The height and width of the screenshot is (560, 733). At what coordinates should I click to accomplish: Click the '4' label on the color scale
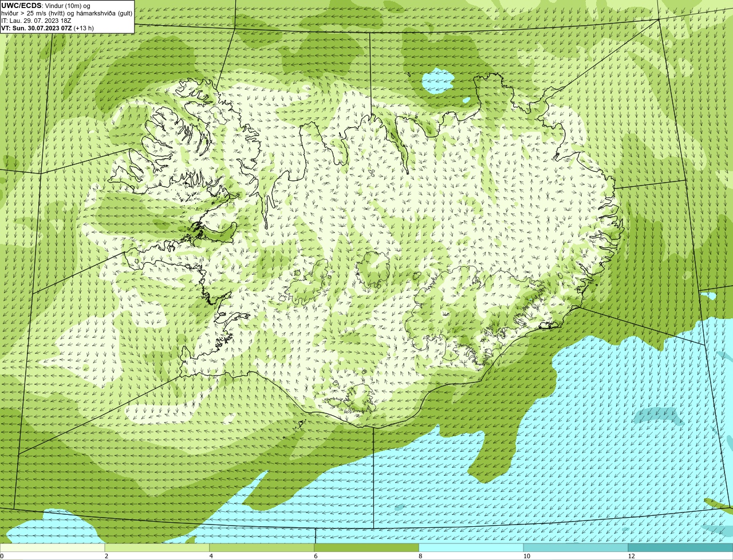(211, 556)
